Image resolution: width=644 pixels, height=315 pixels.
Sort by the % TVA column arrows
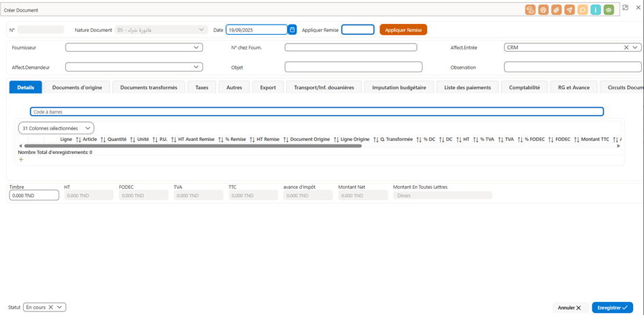click(x=500, y=140)
